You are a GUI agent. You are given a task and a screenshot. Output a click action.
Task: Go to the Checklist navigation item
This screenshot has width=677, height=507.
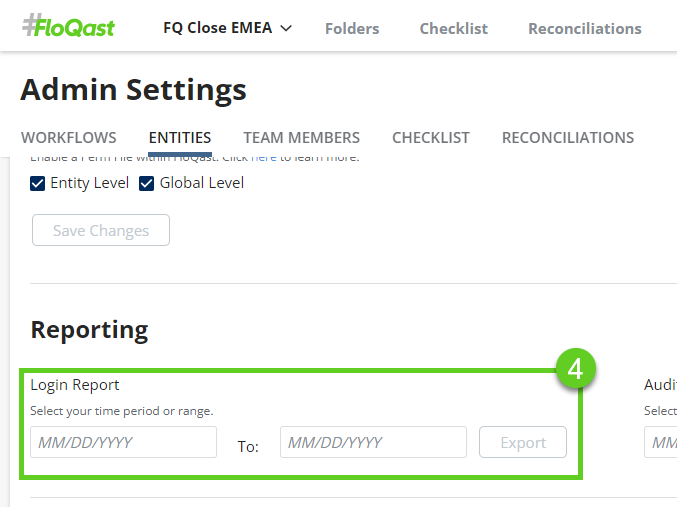[453, 28]
